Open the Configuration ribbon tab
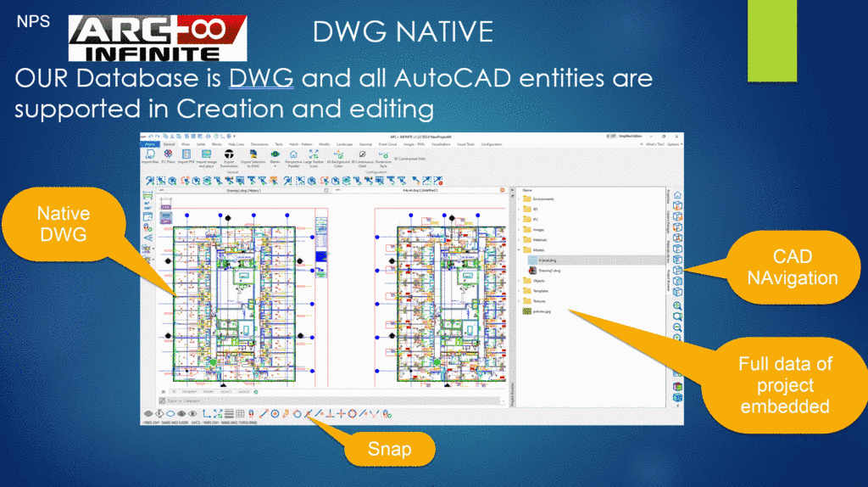The height and width of the screenshot is (487, 868). click(x=492, y=144)
